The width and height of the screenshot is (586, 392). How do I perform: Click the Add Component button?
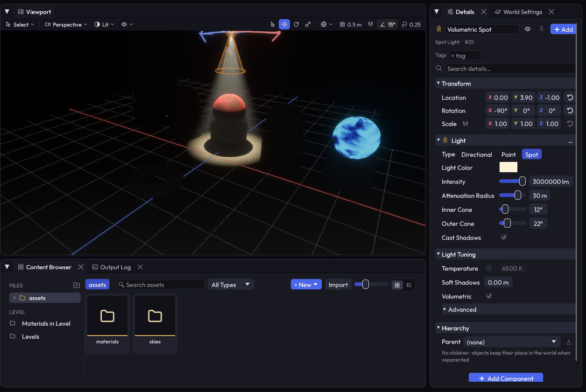tap(506, 378)
